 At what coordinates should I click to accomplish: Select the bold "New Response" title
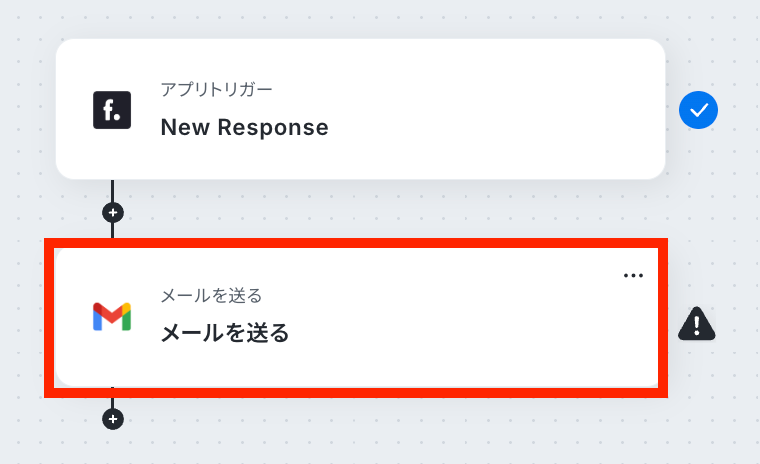(244, 127)
